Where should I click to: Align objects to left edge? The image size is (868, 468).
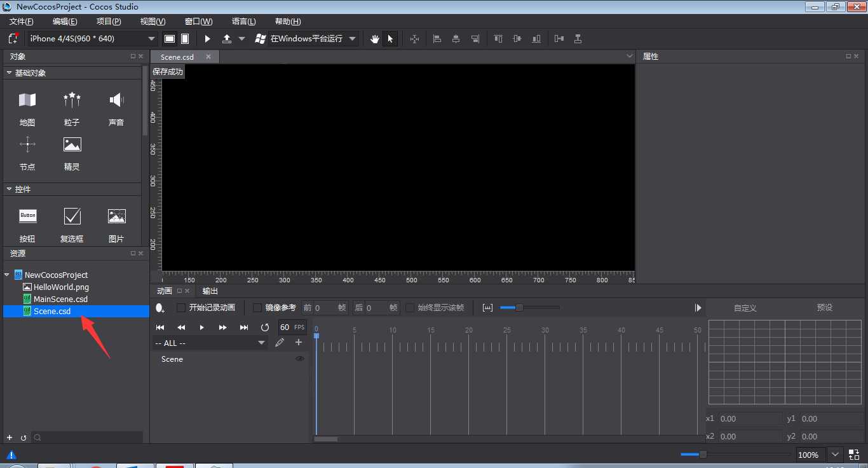point(437,39)
